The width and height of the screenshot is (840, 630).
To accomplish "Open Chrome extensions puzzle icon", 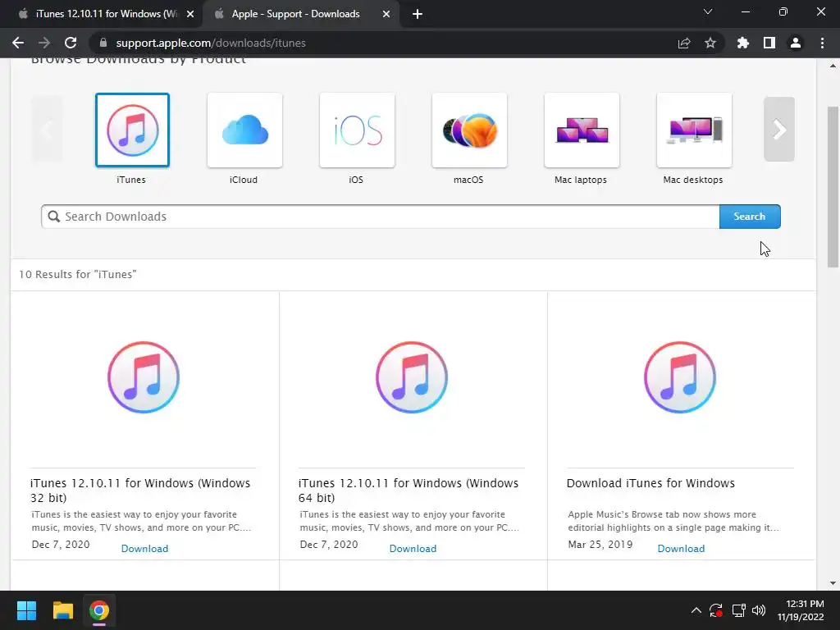I will (743, 43).
